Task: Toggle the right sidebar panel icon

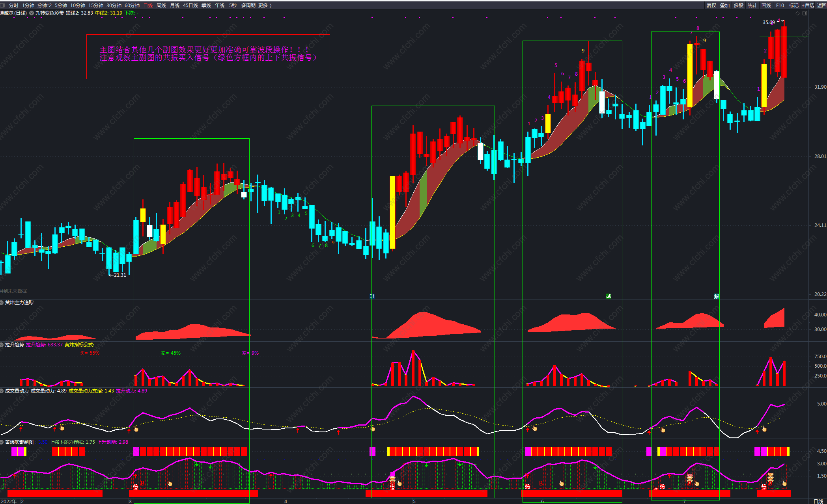Action: click(x=805, y=13)
